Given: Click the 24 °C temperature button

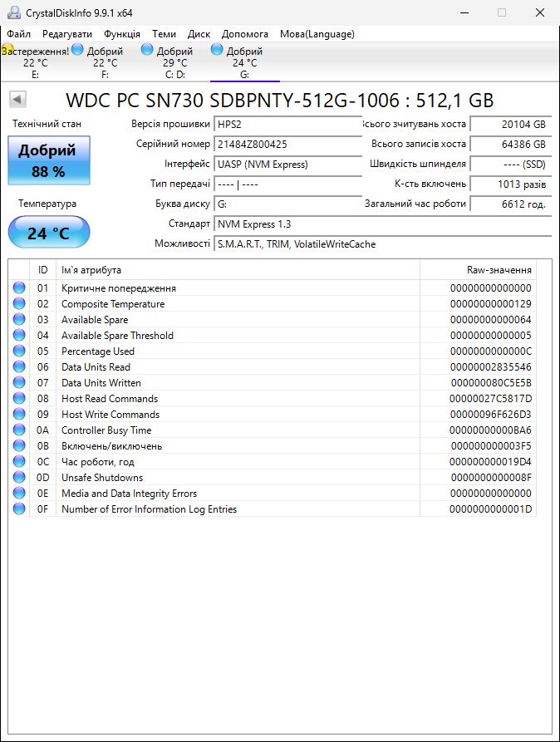Looking at the screenshot, I should click(x=49, y=232).
